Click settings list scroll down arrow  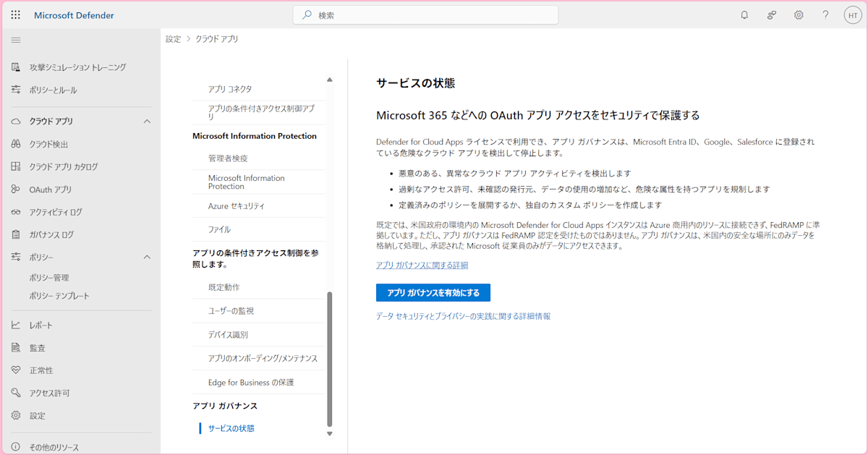click(330, 434)
